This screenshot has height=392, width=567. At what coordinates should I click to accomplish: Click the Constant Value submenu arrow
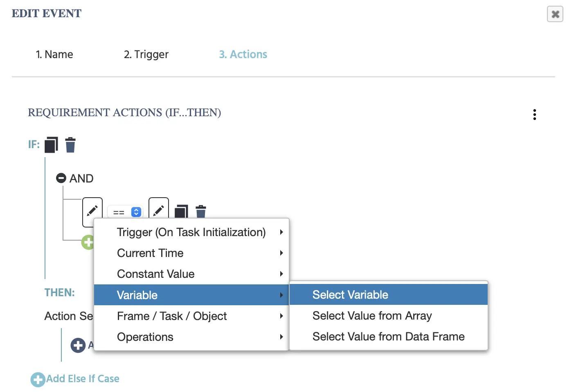tap(281, 274)
